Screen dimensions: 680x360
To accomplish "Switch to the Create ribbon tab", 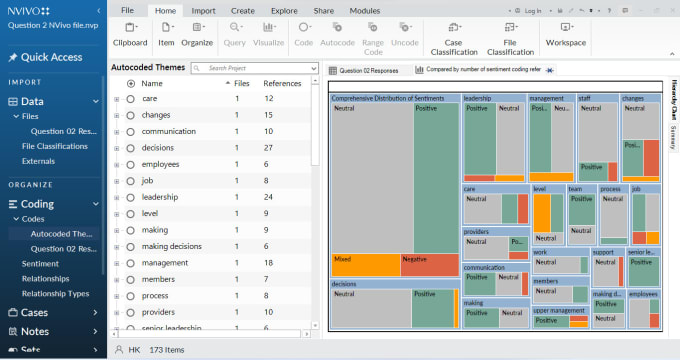I will pyautogui.click(x=243, y=11).
